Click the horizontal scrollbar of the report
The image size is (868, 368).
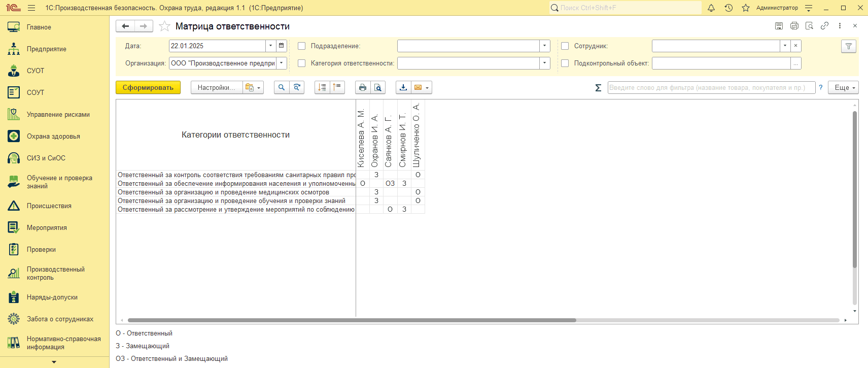[x=352, y=320]
